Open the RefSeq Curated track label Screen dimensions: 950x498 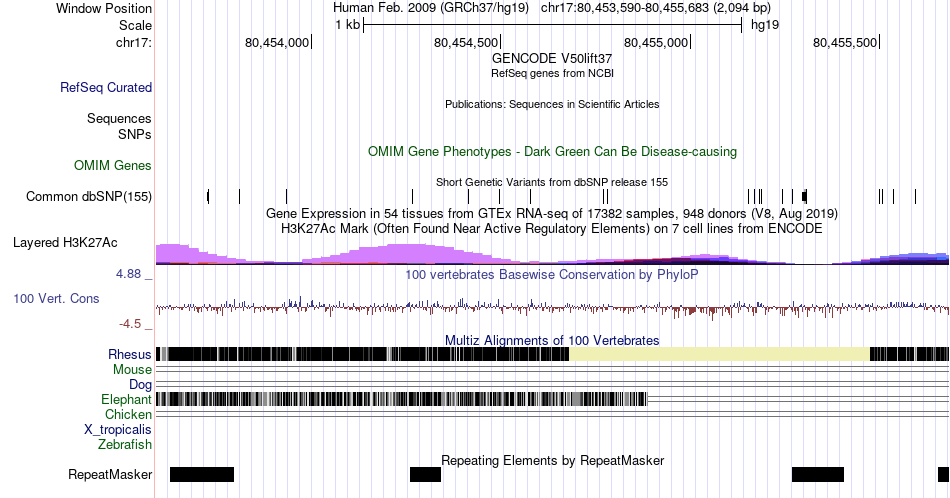click(x=106, y=87)
